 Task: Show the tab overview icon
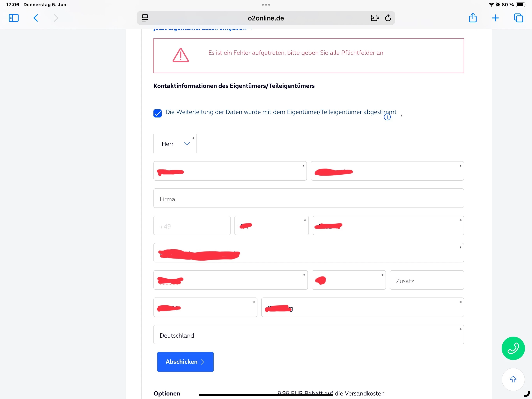pos(518,18)
